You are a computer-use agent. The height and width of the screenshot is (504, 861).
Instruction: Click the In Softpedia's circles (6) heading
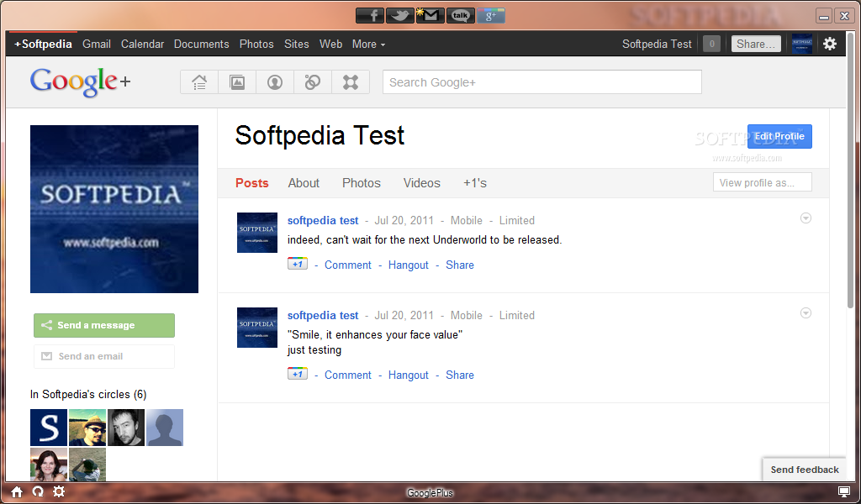coord(88,394)
